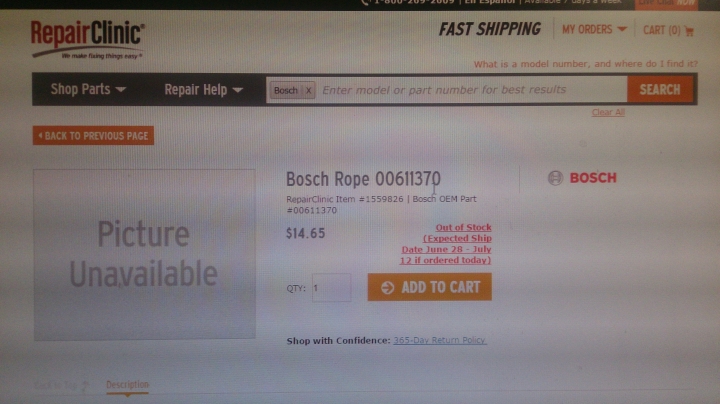The height and width of the screenshot is (404, 720).
Task: Open the shopping cart icon
Action: (x=689, y=31)
